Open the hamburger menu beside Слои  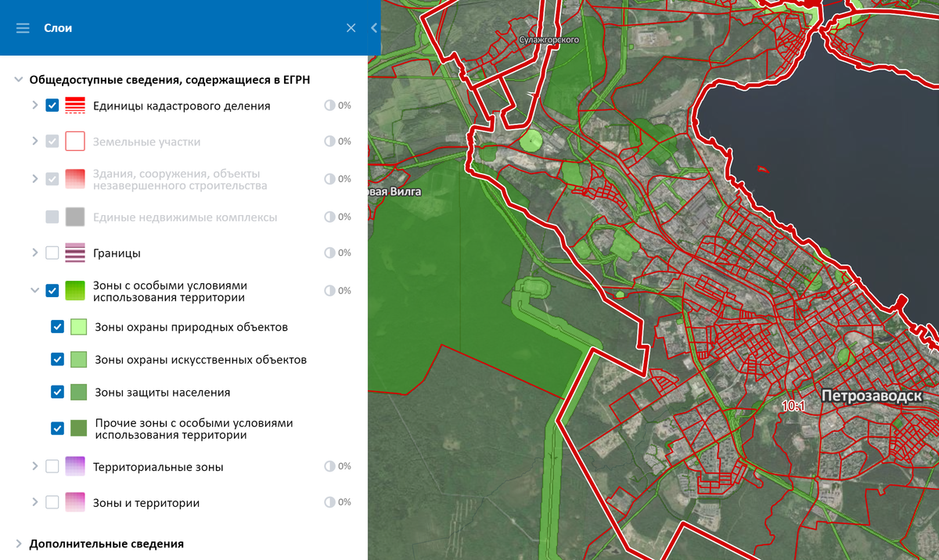point(23,28)
